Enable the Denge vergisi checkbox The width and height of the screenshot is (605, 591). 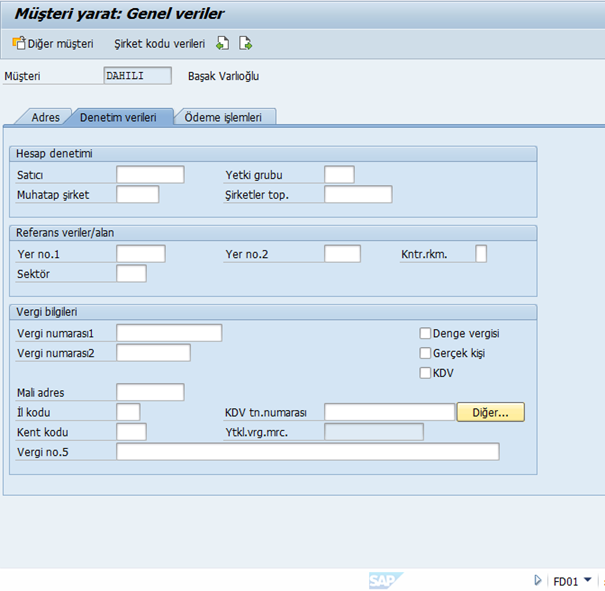pyautogui.click(x=425, y=333)
